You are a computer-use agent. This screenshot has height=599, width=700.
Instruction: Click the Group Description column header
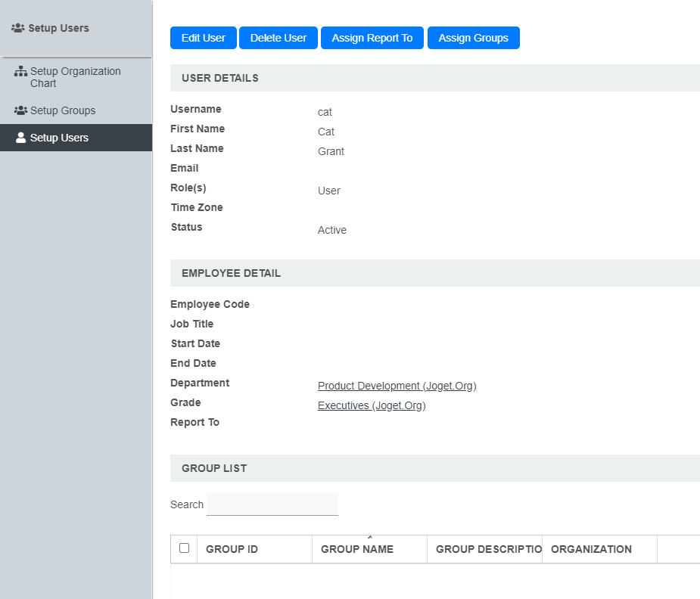tap(489, 549)
